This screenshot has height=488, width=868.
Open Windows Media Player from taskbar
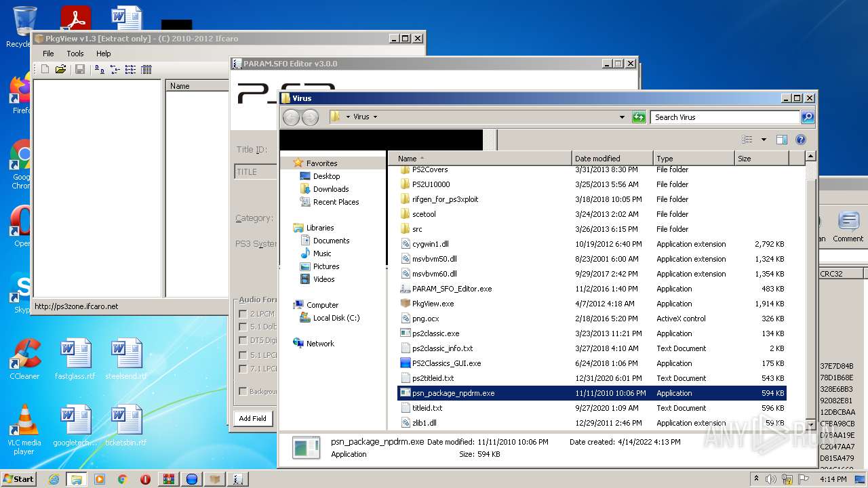100,479
